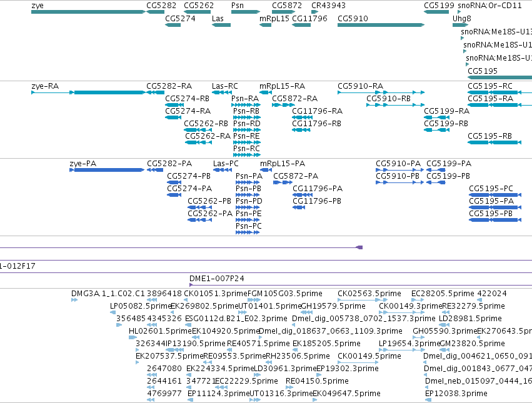Select EST LP05082.5prime
This screenshot has height=403, width=532.
pyautogui.click(x=113, y=312)
